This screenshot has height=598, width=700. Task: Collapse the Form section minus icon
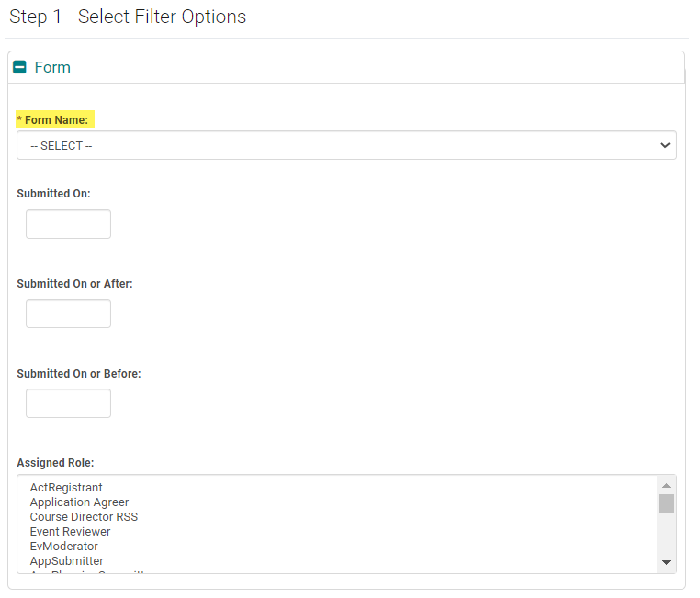(x=19, y=67)
